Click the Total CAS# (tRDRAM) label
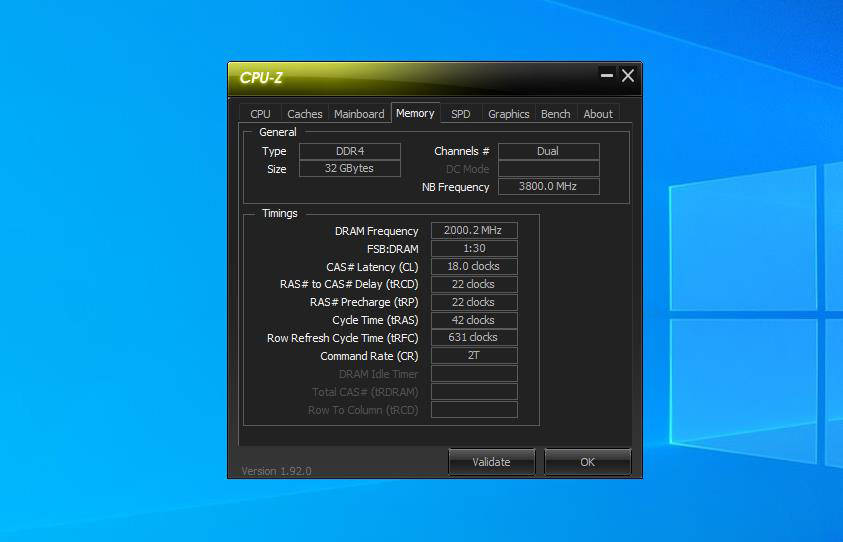Screen dimensions: 843x542 366,393
